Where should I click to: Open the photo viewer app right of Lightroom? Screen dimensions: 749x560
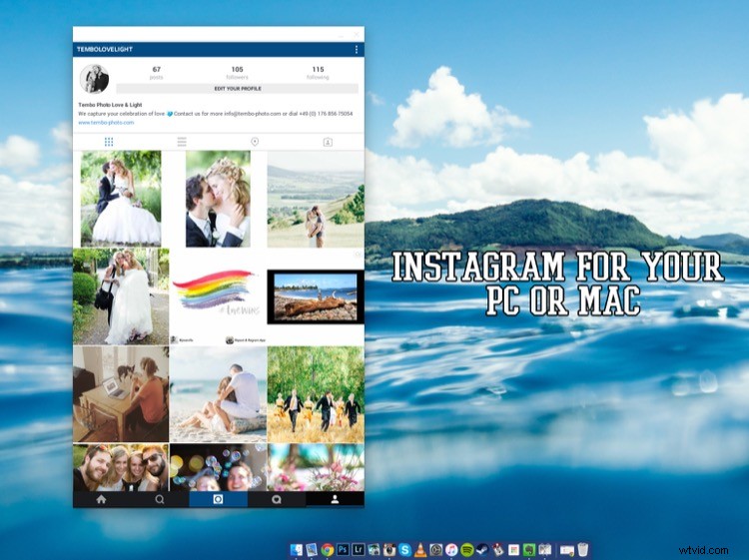374,550
